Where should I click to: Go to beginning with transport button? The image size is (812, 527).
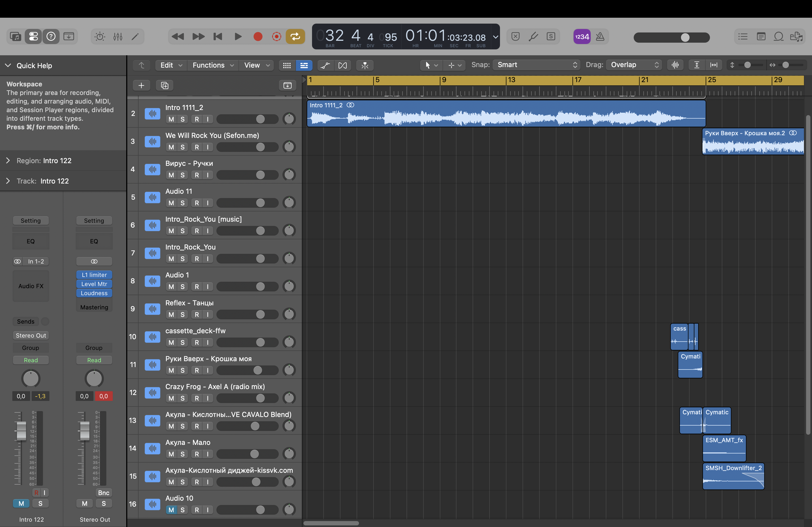tap(218, 36)
